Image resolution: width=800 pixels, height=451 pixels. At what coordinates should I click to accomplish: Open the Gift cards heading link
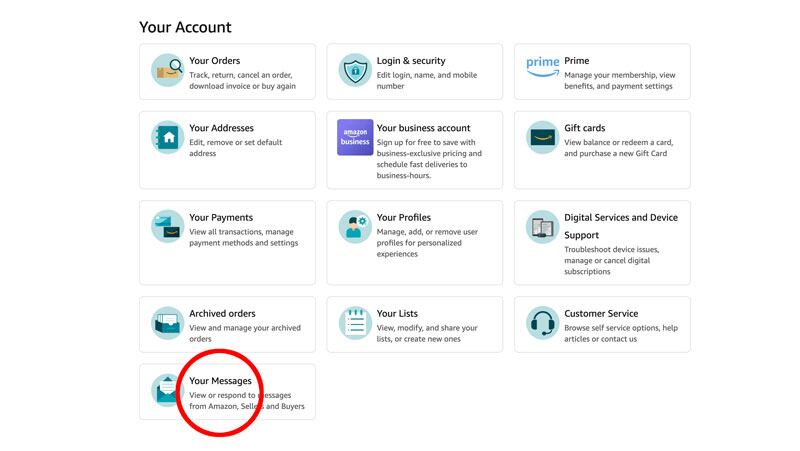pos(584,128)
